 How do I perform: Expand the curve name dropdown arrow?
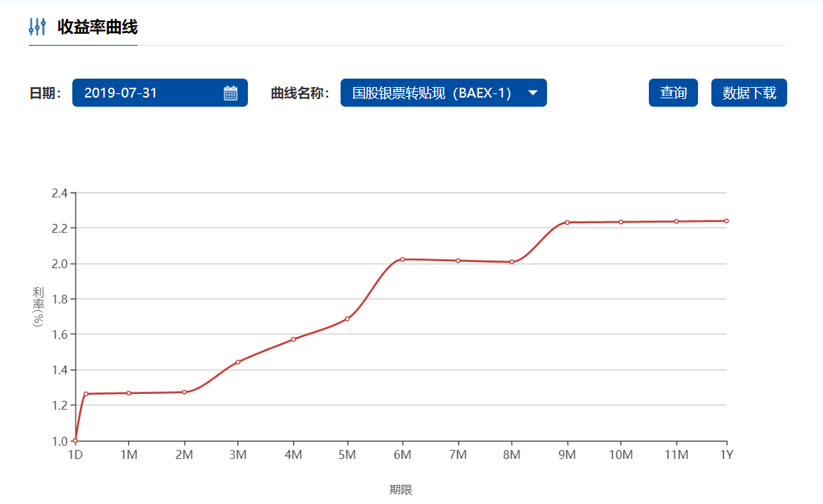532,93
